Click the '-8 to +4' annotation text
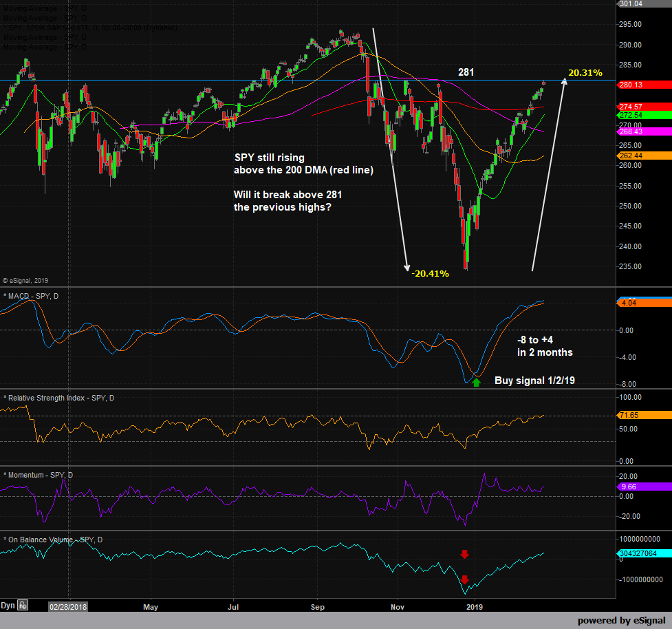The width and height of the screenshot is (672, 629). 535,340
